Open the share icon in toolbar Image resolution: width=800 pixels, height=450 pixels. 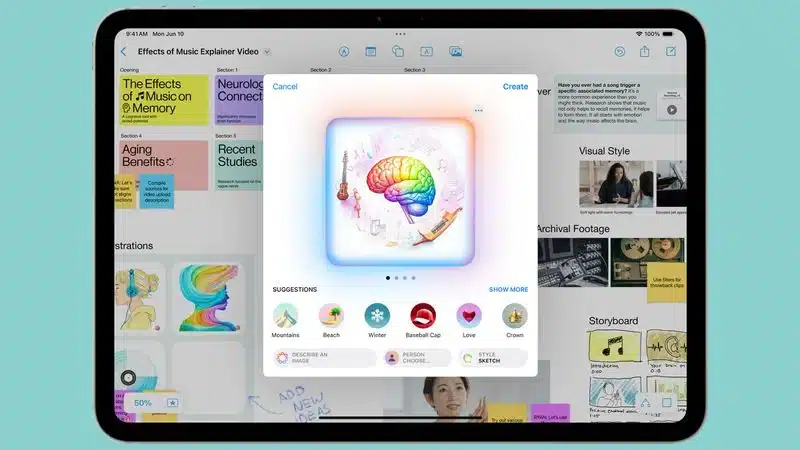645,51
